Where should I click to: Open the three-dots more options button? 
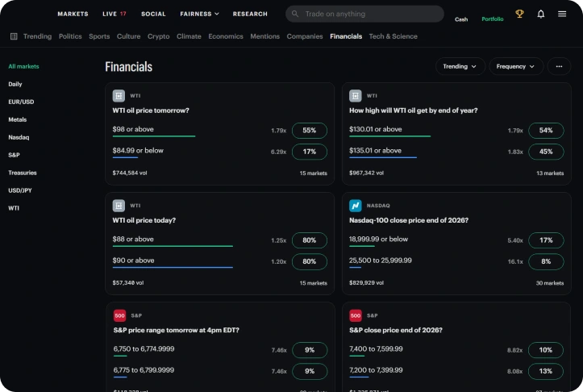pyautogui.click(x=559, y=66)
